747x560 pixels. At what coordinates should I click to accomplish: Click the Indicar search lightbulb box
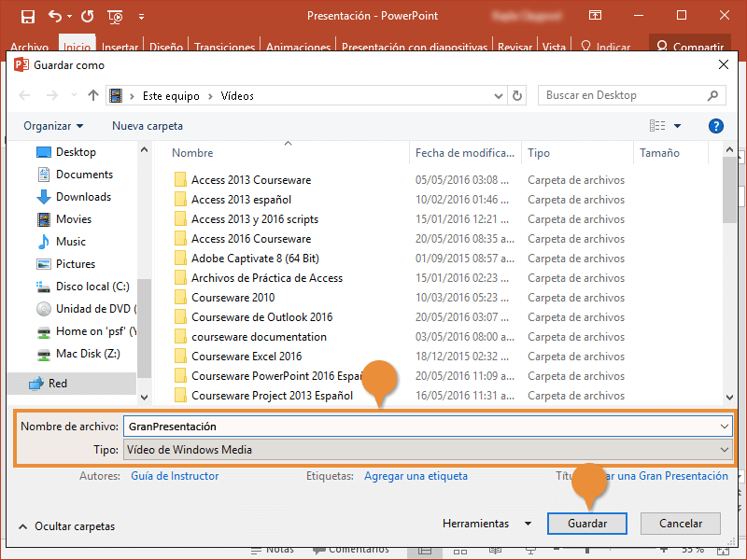click(605, 47)
